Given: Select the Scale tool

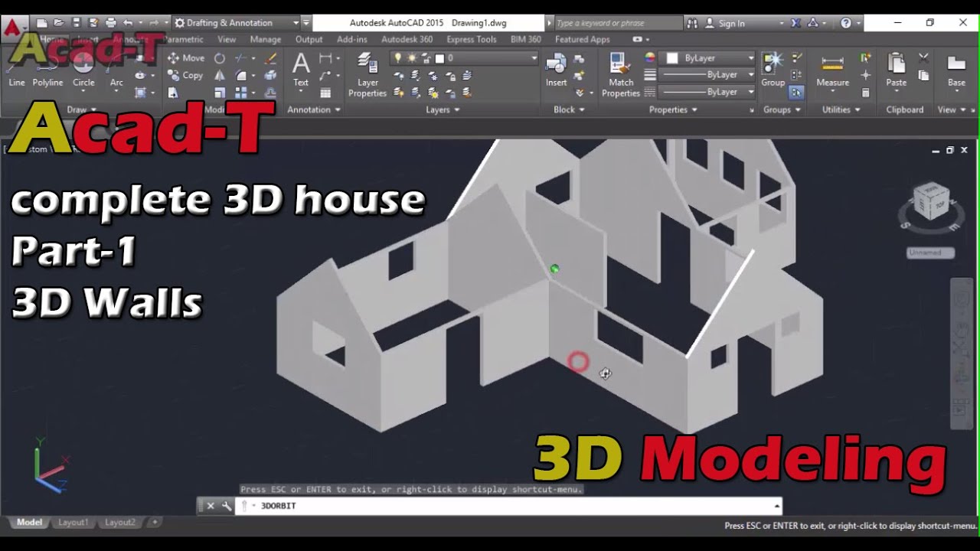Looking at the screenshot, I should tap(220, 93).
